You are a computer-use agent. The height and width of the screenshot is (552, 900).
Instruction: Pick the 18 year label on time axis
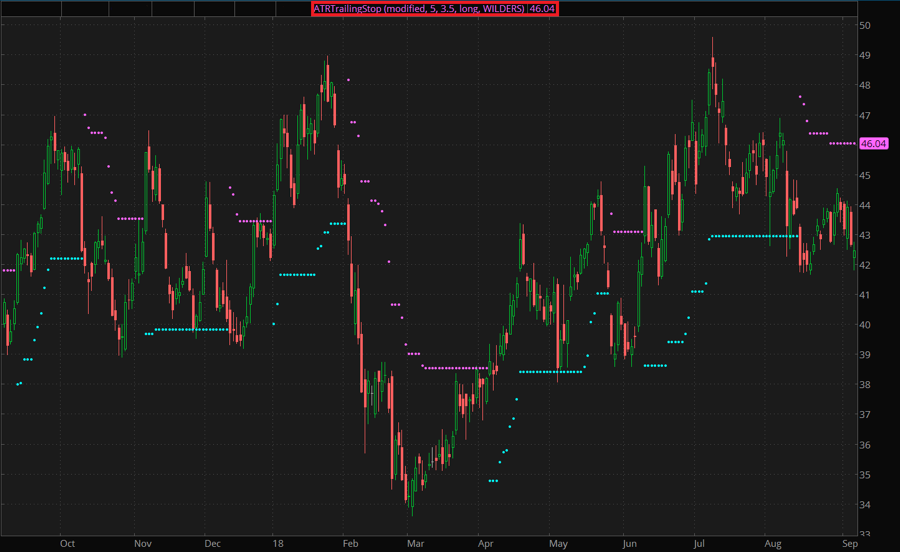(x=277, y=543)
